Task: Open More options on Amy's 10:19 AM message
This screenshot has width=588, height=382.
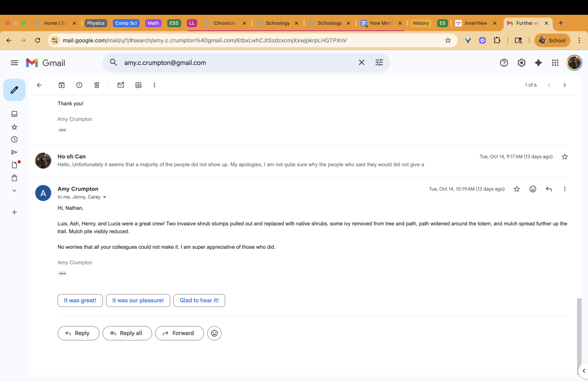Action: pos(565,189)
